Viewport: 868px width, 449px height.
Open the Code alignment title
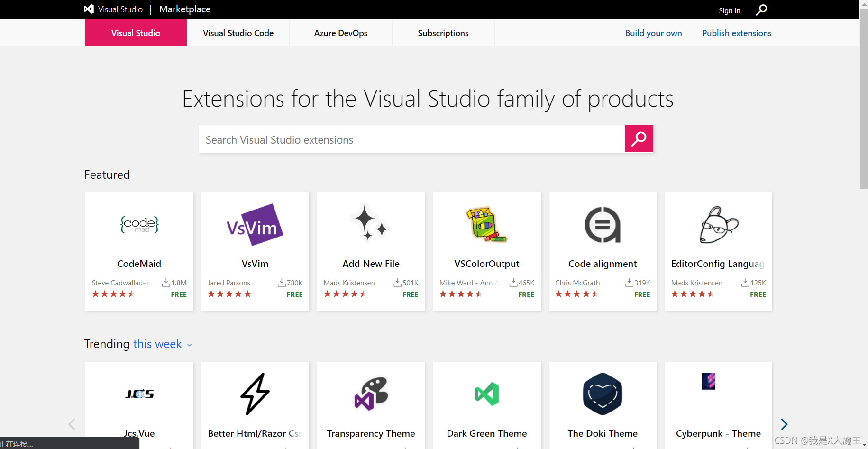(603, 264)
